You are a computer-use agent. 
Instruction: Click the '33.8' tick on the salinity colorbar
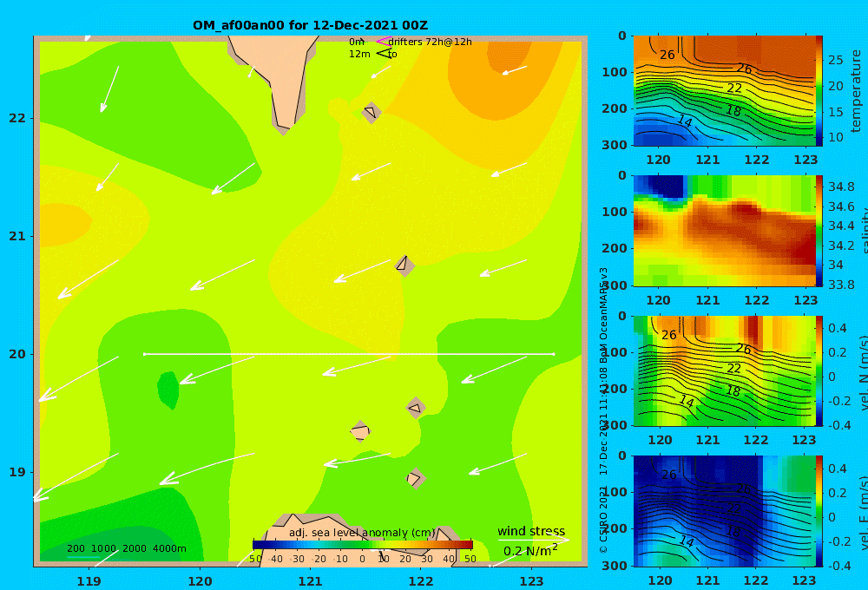[x=841, y=285]
